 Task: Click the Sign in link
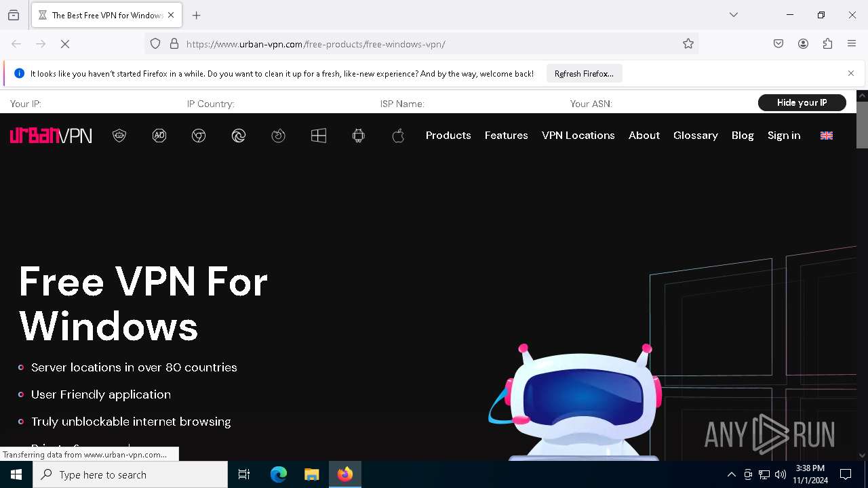click(x=784, y=136)
